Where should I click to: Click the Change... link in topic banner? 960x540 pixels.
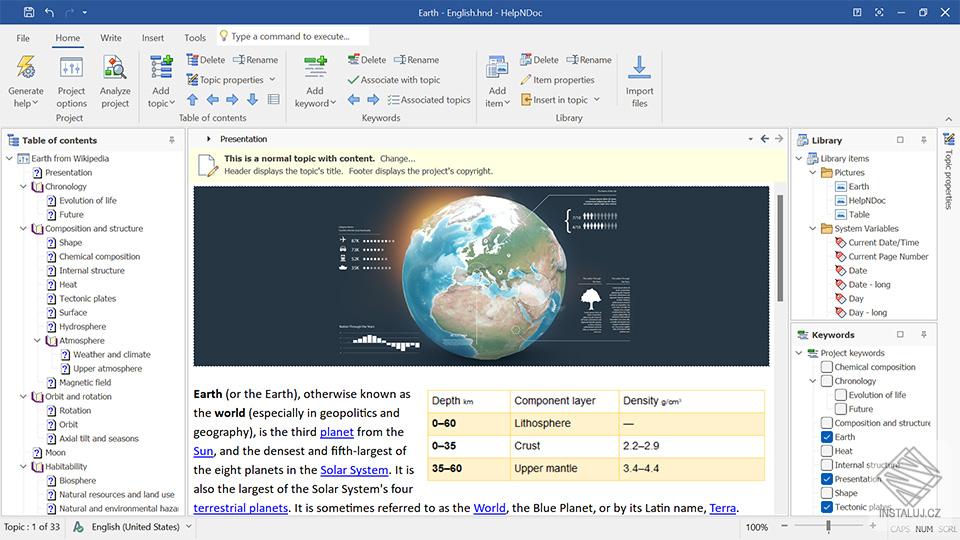[x=397, y=158]
